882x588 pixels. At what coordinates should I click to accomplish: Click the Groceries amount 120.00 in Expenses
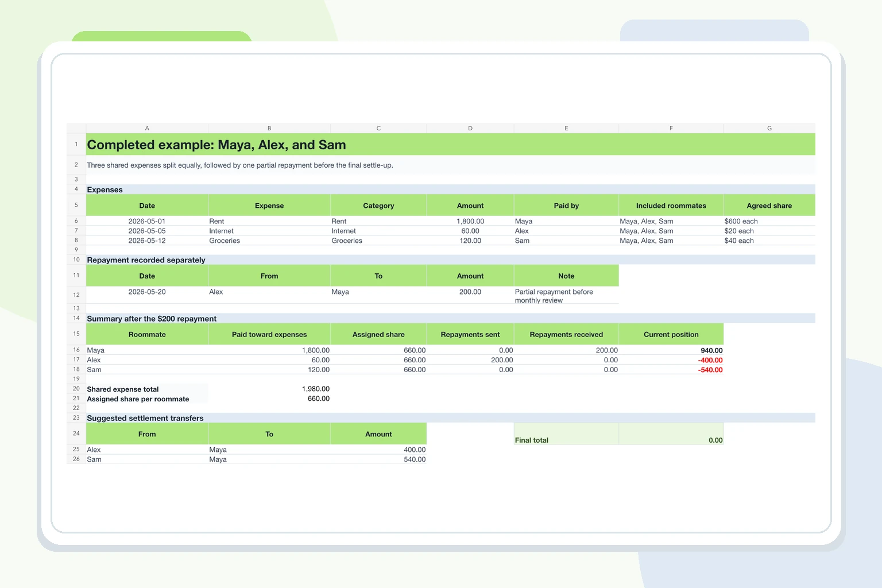click(x=470, y=241)
